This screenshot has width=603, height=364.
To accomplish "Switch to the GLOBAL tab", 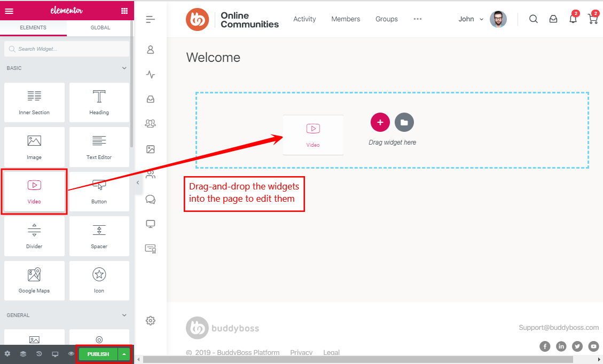I will click(x=100, y=27).
